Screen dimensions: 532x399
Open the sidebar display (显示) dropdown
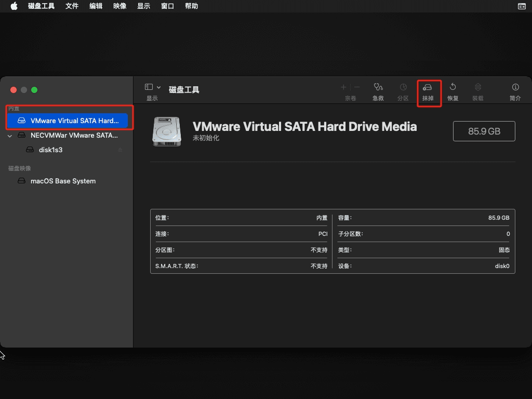click(153, 87)
